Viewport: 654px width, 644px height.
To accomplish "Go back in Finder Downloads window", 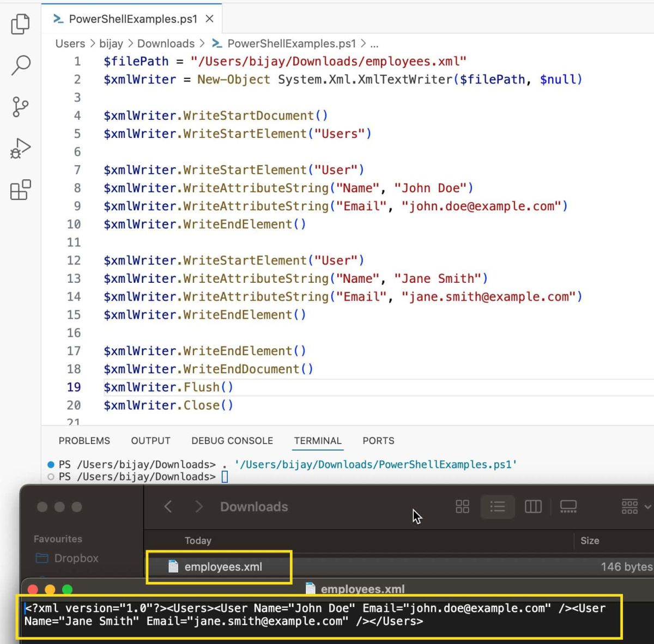I will pos(168,507).
